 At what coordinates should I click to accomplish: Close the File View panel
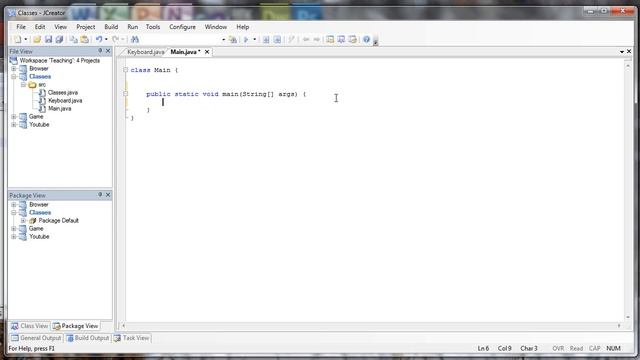[108, 51]
